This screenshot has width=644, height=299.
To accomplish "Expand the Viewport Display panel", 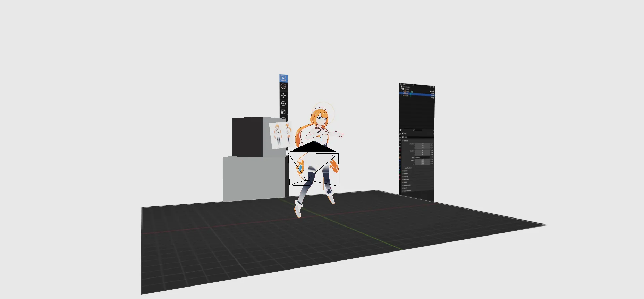I will pos(407,185).
